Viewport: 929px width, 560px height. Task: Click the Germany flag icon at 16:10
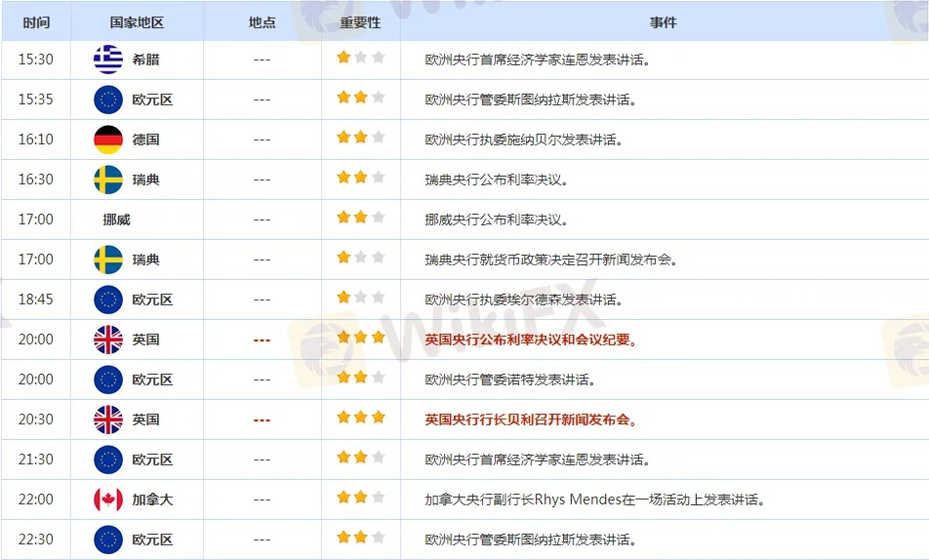(x=108, y=140)
